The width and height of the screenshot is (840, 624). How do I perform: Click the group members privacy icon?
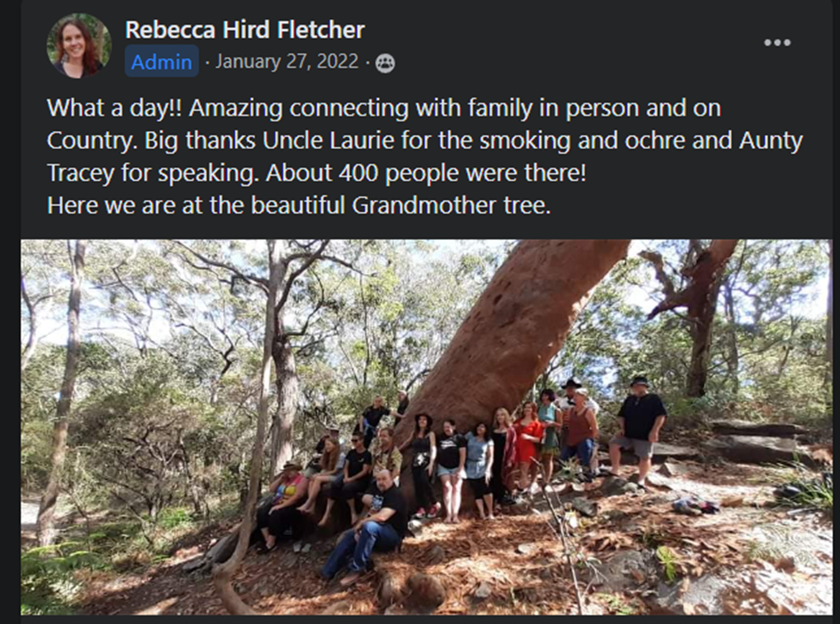click(x=385, y=63)
